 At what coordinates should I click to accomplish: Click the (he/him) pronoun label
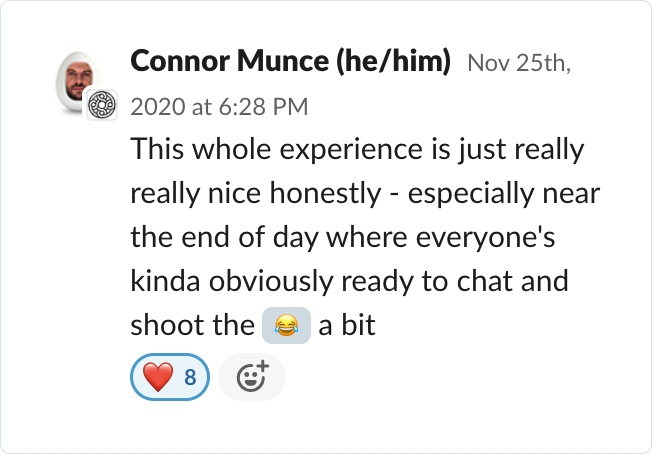point(393,61)
